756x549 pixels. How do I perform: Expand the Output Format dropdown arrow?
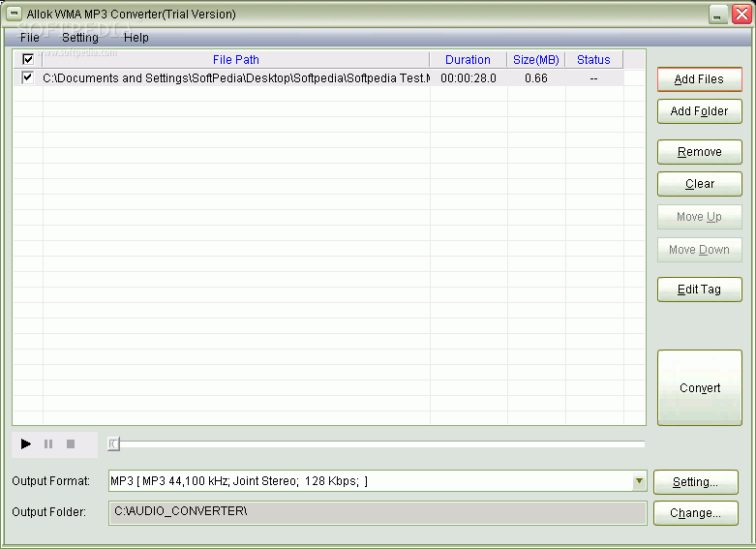point(639,481)
